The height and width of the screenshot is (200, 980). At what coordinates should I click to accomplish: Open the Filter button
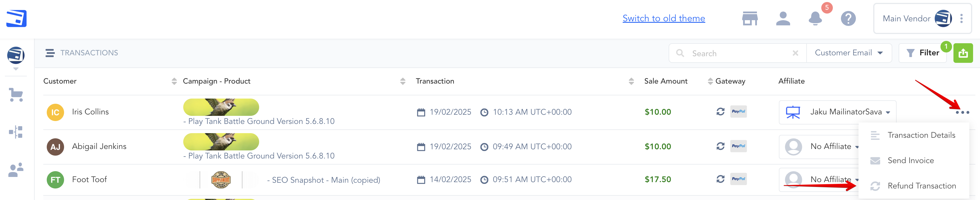coord(923,53)
